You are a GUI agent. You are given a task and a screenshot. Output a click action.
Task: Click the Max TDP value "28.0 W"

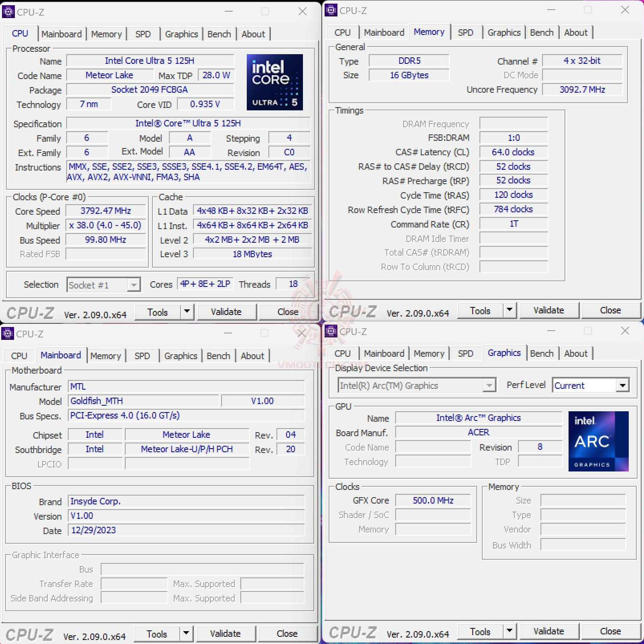coord(216,75)
